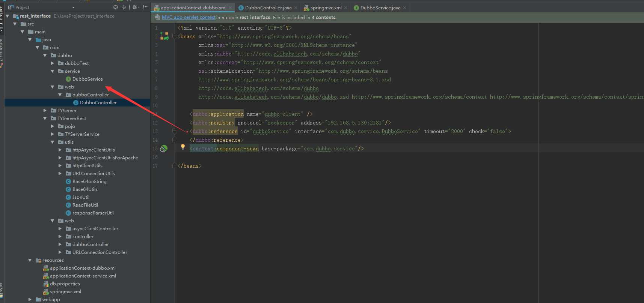
Task: Select the Base64Utils class
Action: point(81,189)
